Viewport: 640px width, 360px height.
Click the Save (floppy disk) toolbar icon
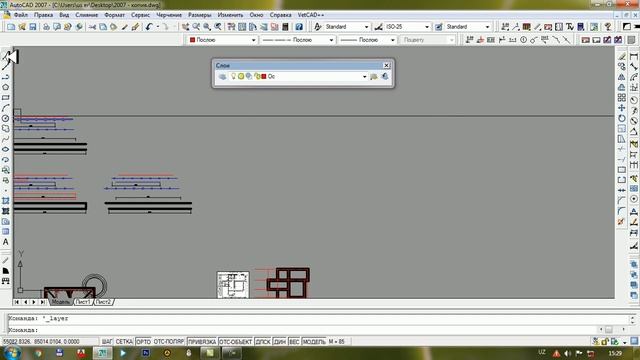coord(33,27)
